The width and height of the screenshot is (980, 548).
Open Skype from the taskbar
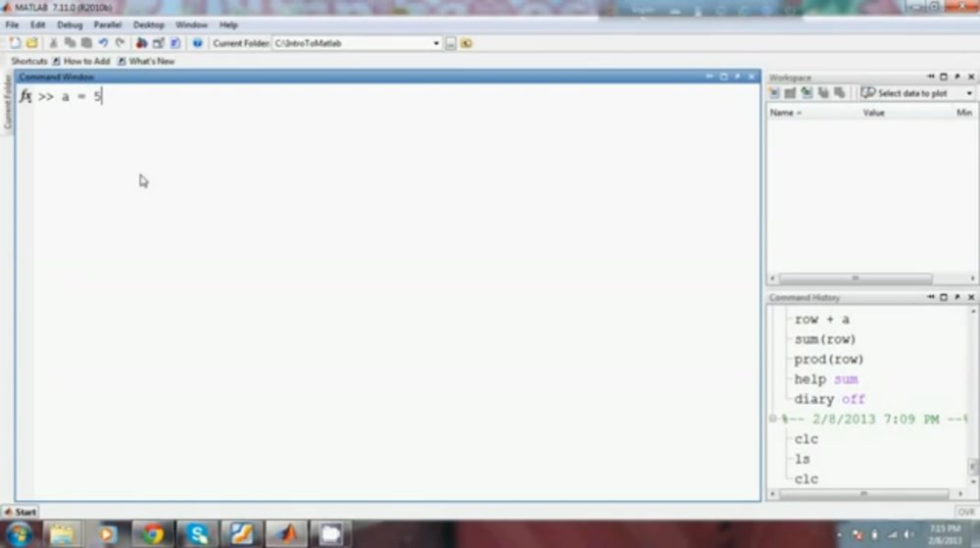coord(197,535)
